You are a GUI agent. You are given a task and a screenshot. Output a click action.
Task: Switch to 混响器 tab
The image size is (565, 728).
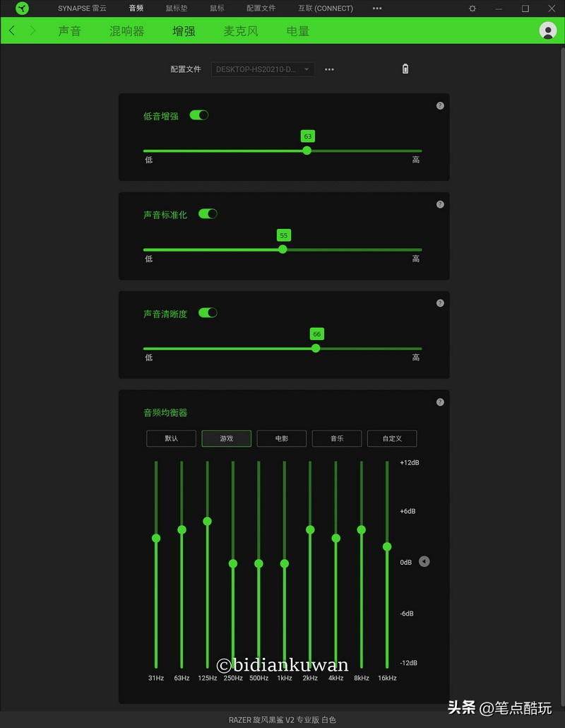pos(126,30)
